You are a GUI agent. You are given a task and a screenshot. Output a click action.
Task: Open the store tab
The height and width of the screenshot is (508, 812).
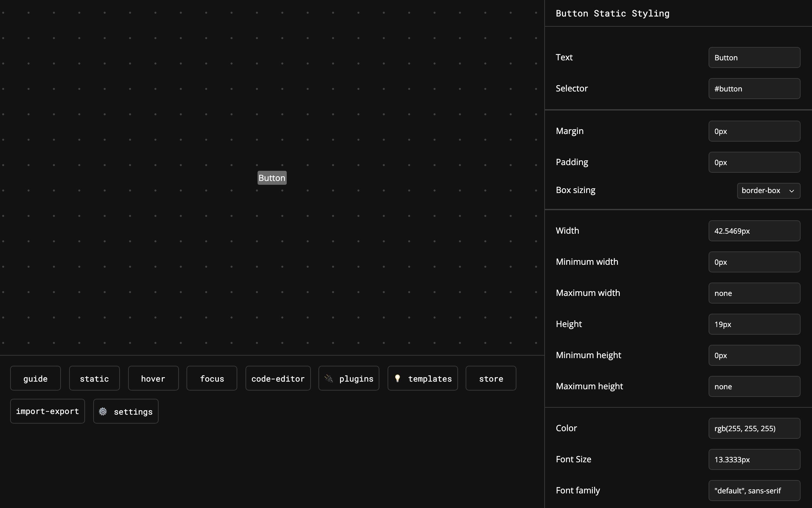click(x=491, y=378)
